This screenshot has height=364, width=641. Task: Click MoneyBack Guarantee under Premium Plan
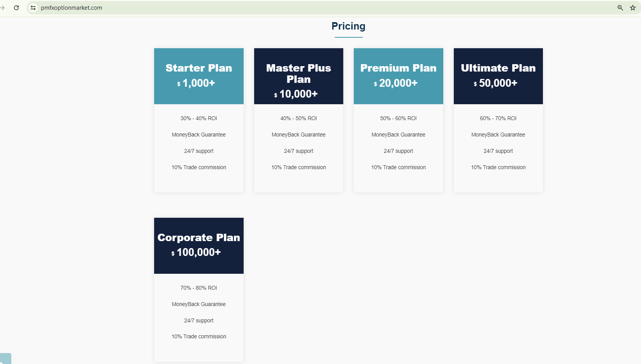point(398,135)
